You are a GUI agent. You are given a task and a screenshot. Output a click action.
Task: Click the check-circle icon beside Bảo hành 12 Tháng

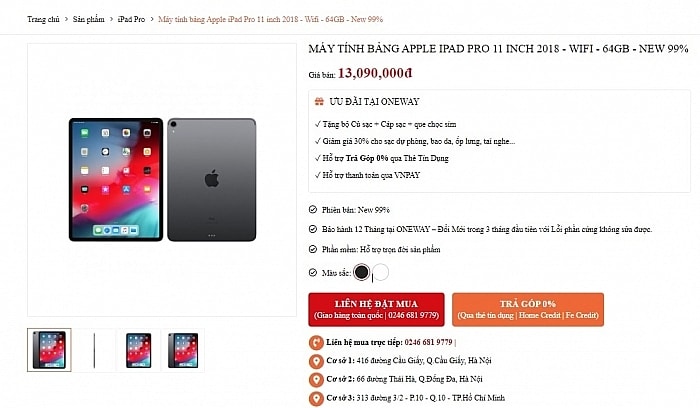coord(312,229)
